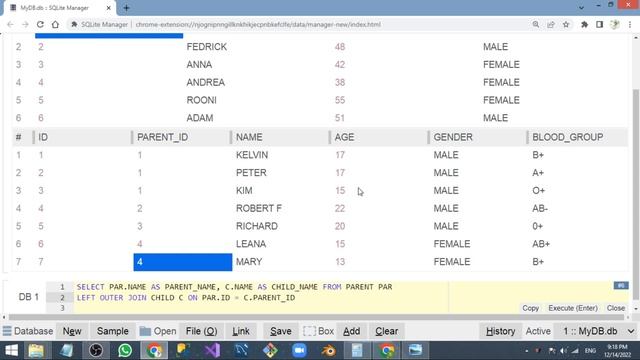Viewport: 640px width, 360px height.
Task: Click the New database button
Action: click(72, 331)
